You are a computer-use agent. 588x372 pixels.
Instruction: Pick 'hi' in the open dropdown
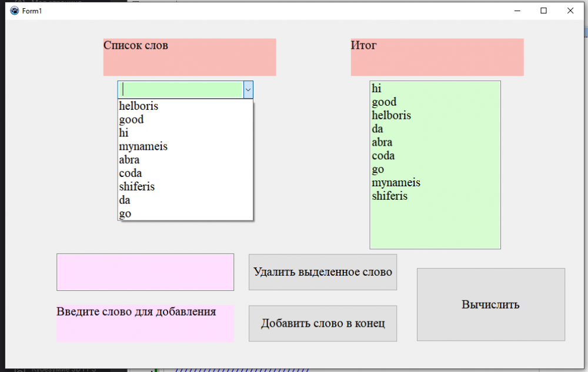185,133
